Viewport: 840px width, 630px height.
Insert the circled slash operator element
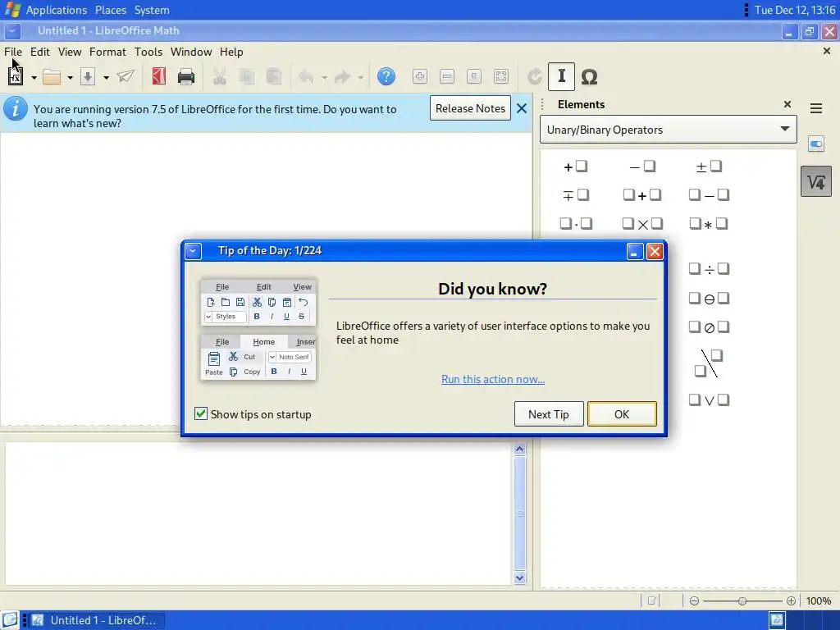(709, 326)
